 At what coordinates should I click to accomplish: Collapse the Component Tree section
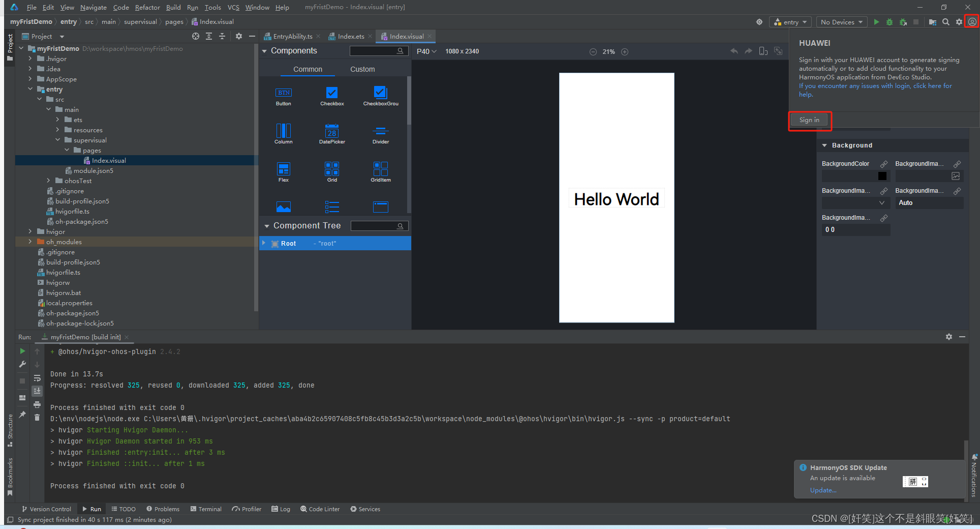[266, 226]
